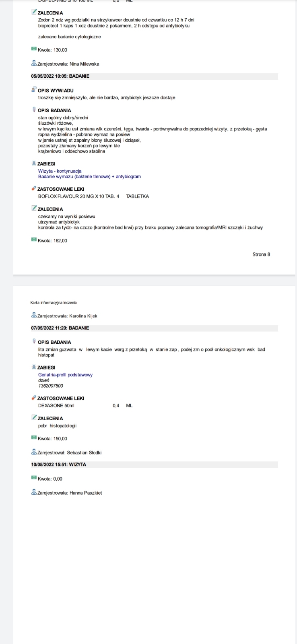This screenshot has height=644, width=297.
Task: Open Badanie wymazu (bakterie tlenowe) + antybiogram link
Action: tap(89, 177)
